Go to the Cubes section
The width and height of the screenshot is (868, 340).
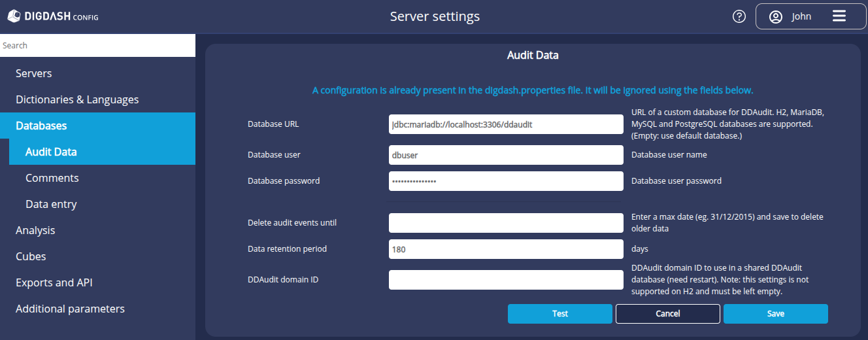31,256
